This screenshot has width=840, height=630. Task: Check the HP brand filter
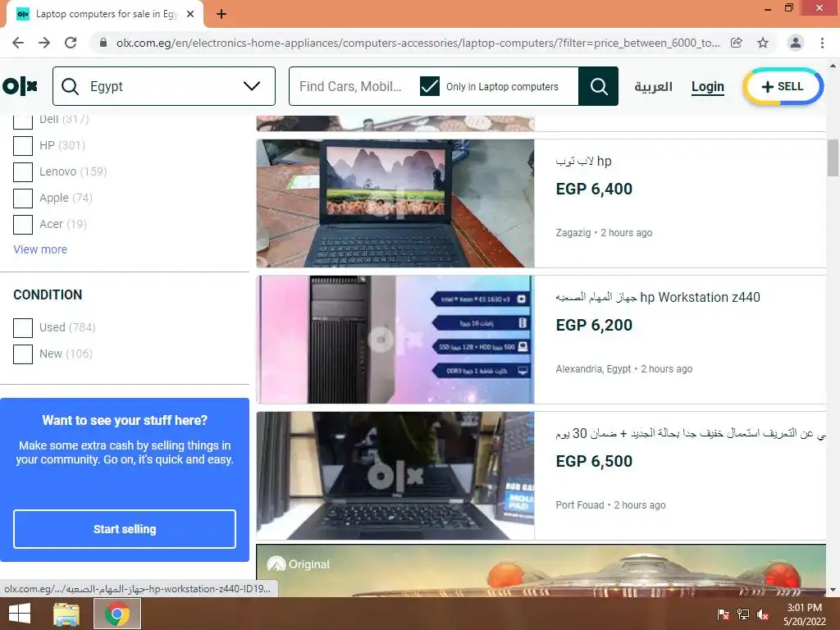pos(23,146)
